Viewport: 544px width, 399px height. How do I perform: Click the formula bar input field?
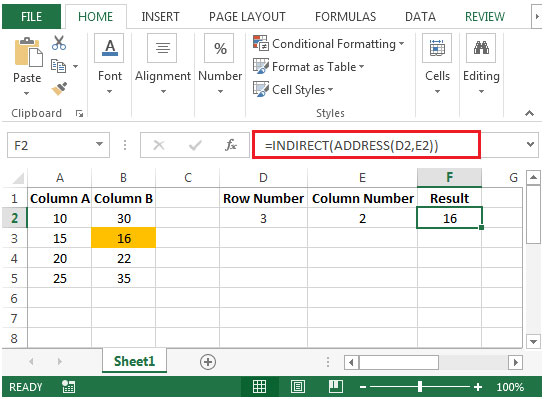[x=366, y=145]
